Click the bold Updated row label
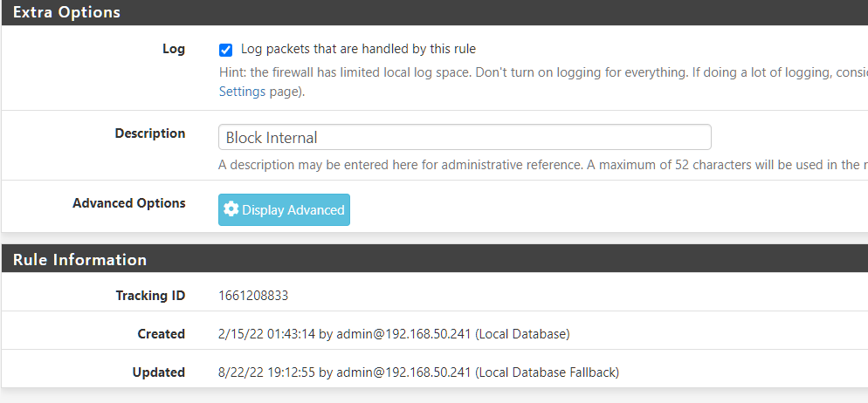Screen dimensions: 868x403 click(159, 372)
